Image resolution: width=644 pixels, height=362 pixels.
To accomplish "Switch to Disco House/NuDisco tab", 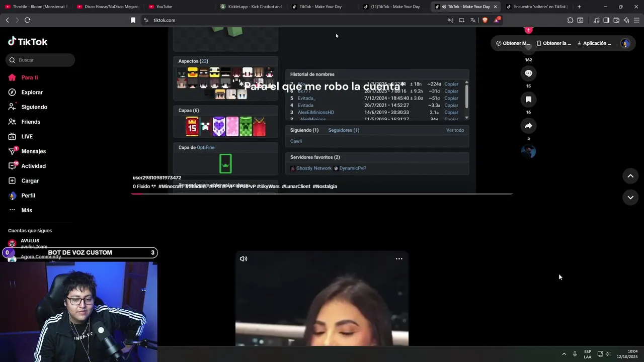I will pyautogui.click(x=108, y=7).
